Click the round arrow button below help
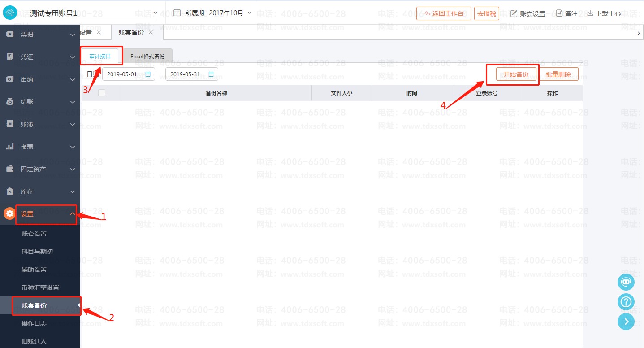This screenshot has height=348, width=644. pos(626,322)
